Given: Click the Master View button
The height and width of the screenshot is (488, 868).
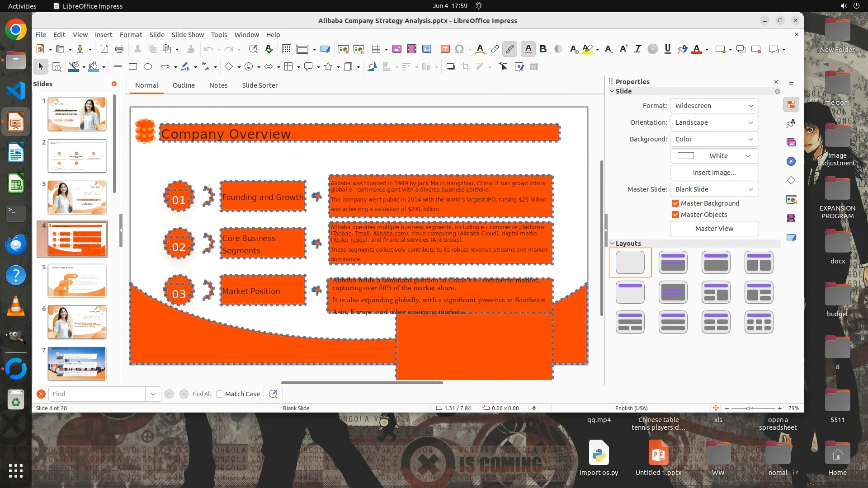Looking at the screenshot, I should click(714, 229).
